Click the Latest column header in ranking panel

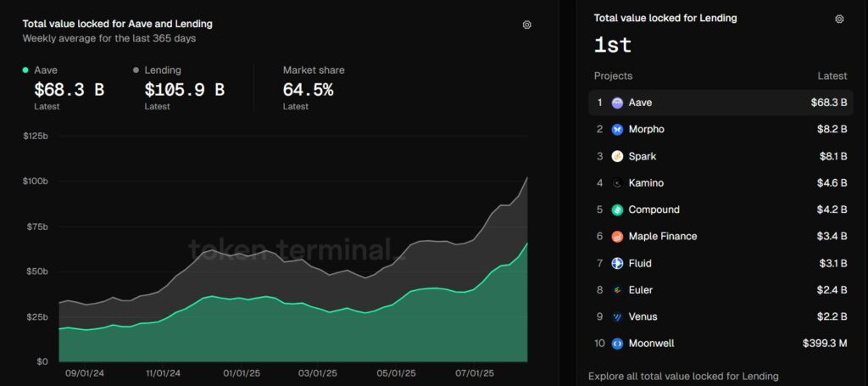pos(832,76)
